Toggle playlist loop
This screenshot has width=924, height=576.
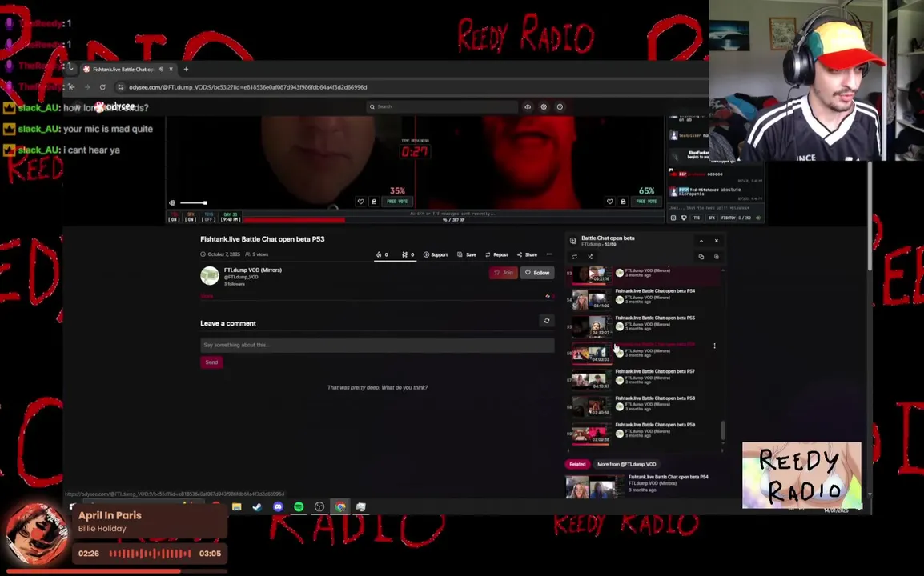click(x=575, y=257)
